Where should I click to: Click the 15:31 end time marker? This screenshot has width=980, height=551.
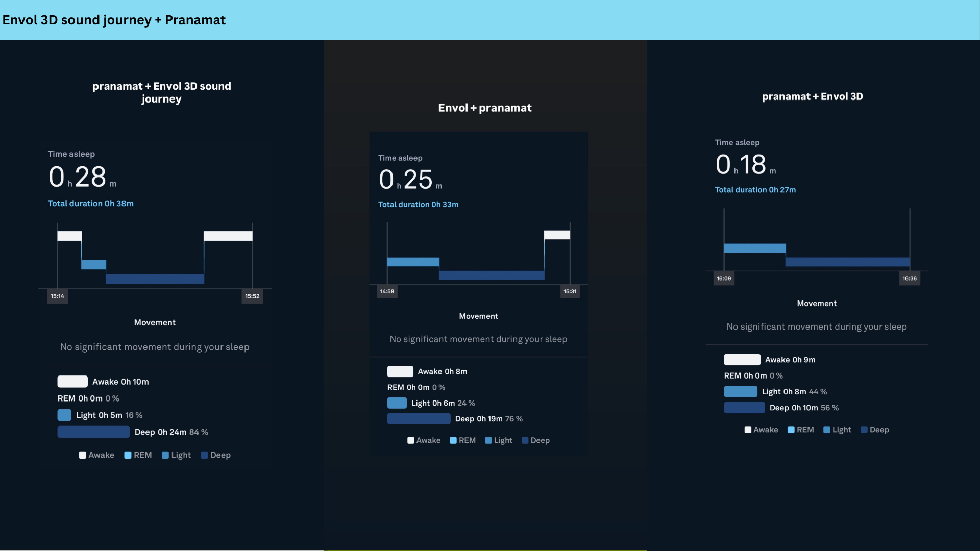coord(570,292)
